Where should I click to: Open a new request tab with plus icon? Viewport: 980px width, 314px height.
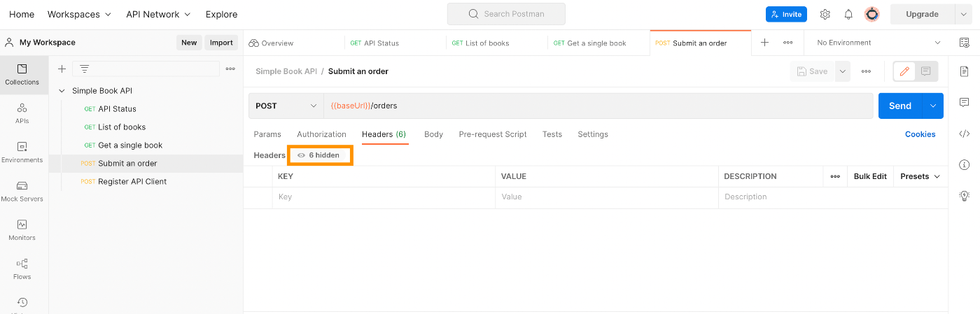(x=764, y=43)
